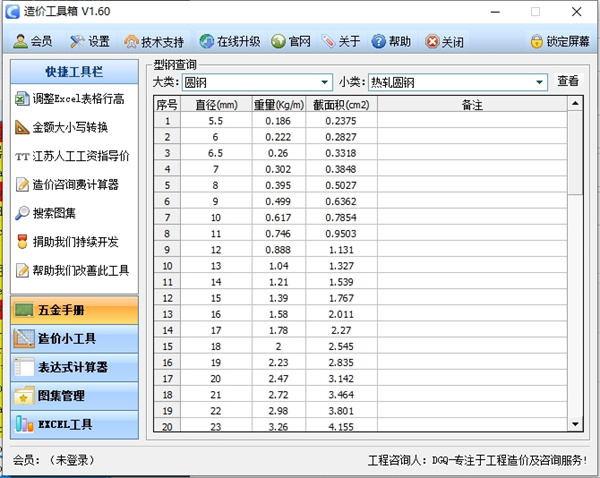
Task: Click scrollbar up arrow in table
Action: coord(575,104)
